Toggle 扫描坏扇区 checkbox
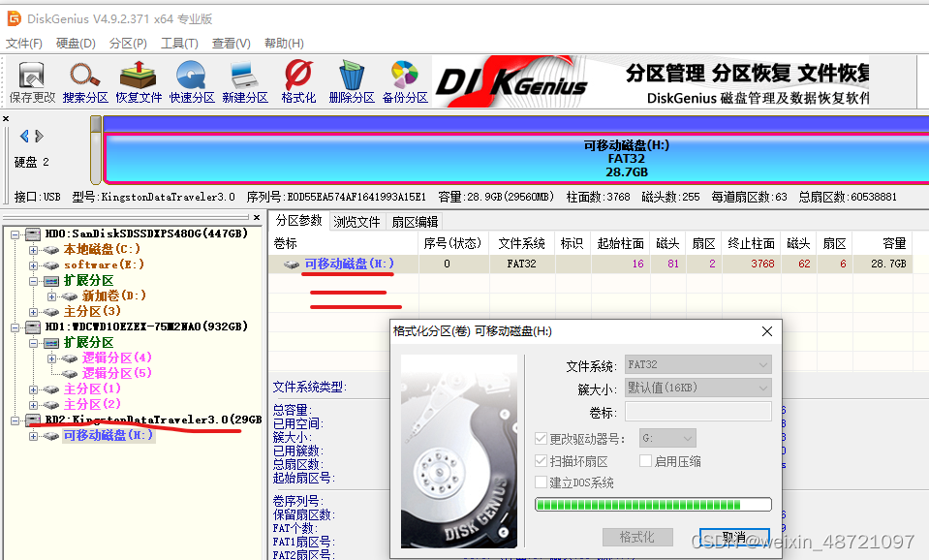Image resolution: width=929 pixels, height=560 pixels. (541, 460)
